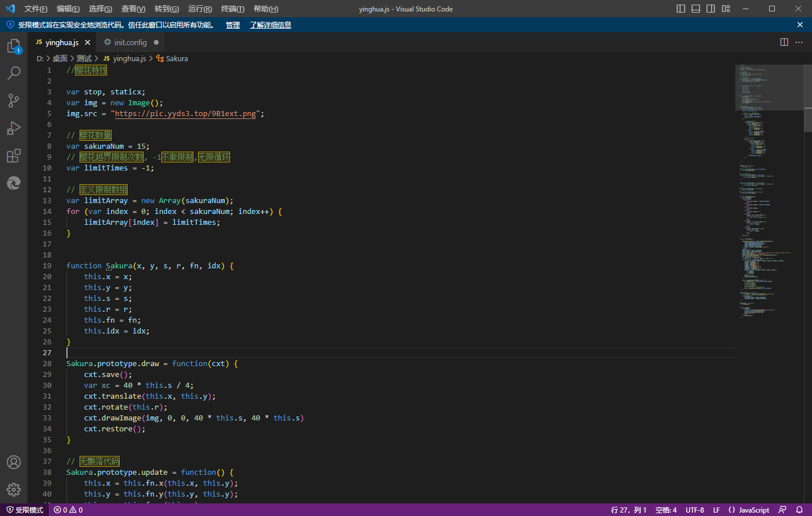Close the yinghua.js tab
The image size is (812, 516).
88,42
